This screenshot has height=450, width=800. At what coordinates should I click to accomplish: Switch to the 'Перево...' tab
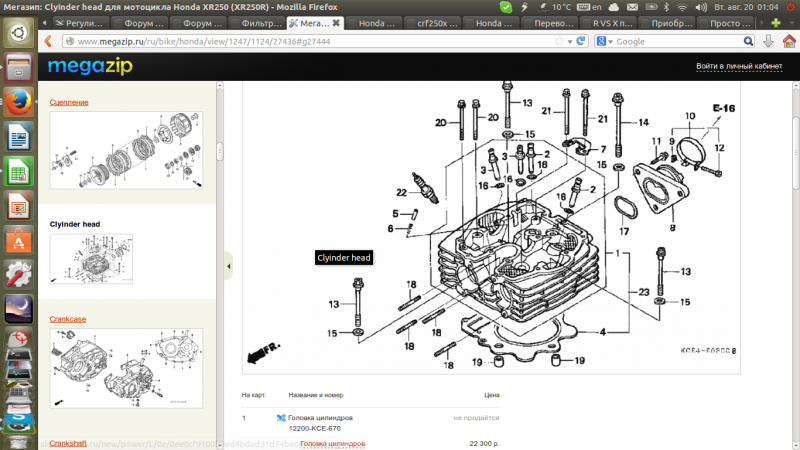click(x=549, y=23)
